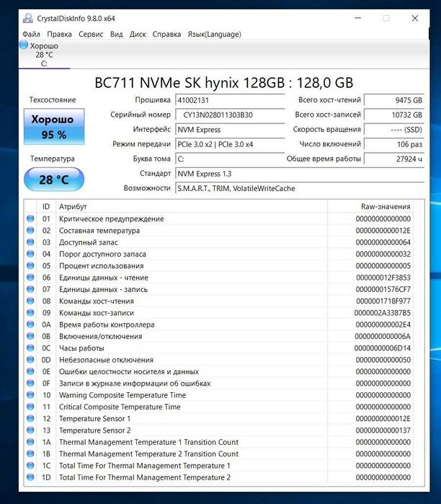The width and height of the screenshot is (441, 504).
Task: Click status icon for Единицы данных - чтение
Action: click(x=30, y=277)
